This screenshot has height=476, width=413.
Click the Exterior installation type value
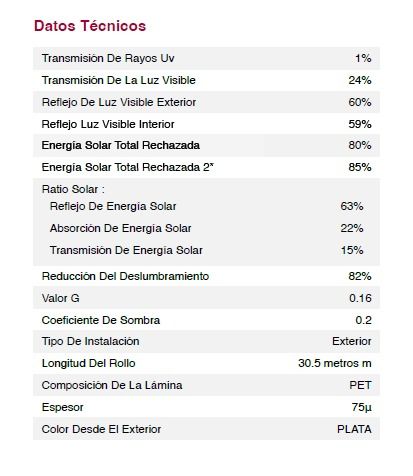[352, 341]
